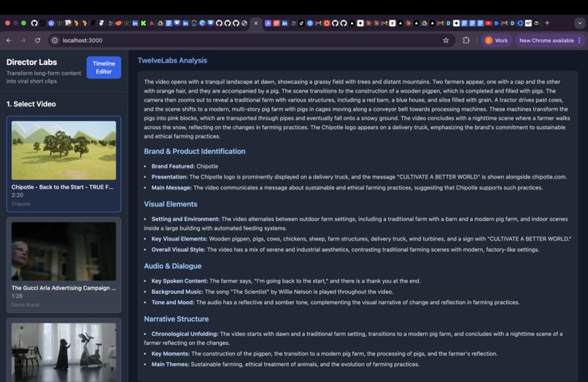This screenshot has height=382, width=588.
Task: Open the Extensions puzzle icon
Action: [x=466, y=40]
